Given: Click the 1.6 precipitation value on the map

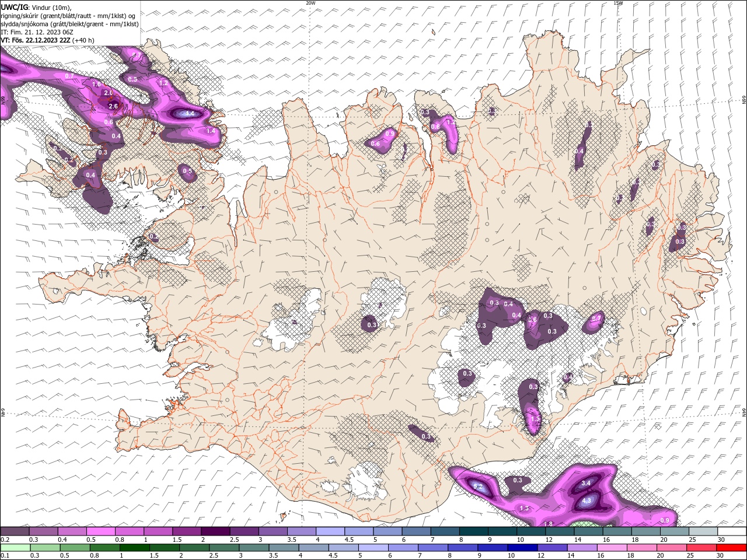Looking at the screenshot, I should tap(96, 85).
